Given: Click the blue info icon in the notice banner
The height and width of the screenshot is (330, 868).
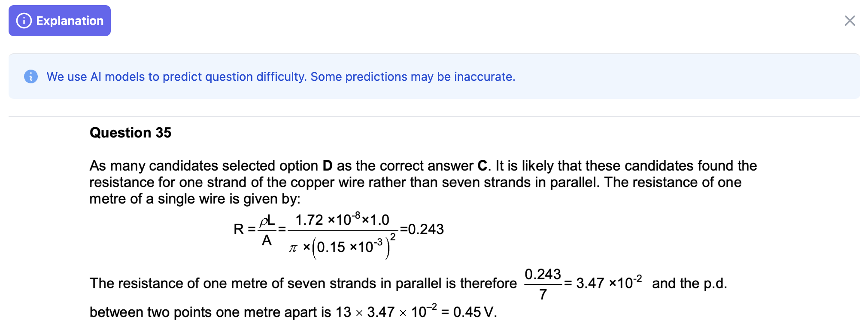Looking at the screenshot, I should click(x=31, y=76).
